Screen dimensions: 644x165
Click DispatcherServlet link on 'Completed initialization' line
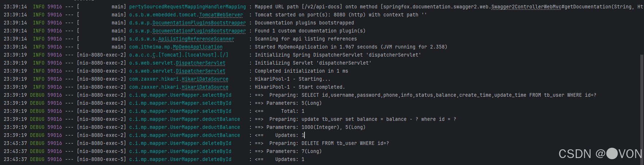click(x=200, y=71)
